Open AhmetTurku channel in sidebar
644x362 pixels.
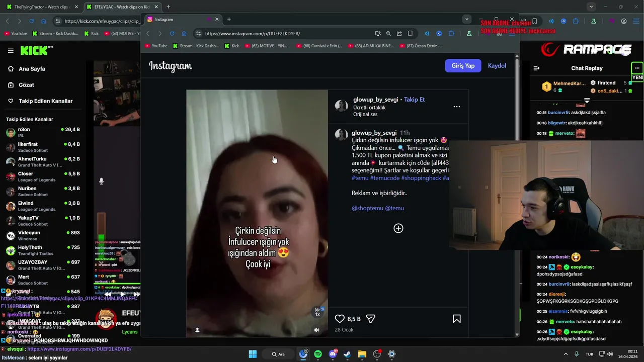pos(42,162)
